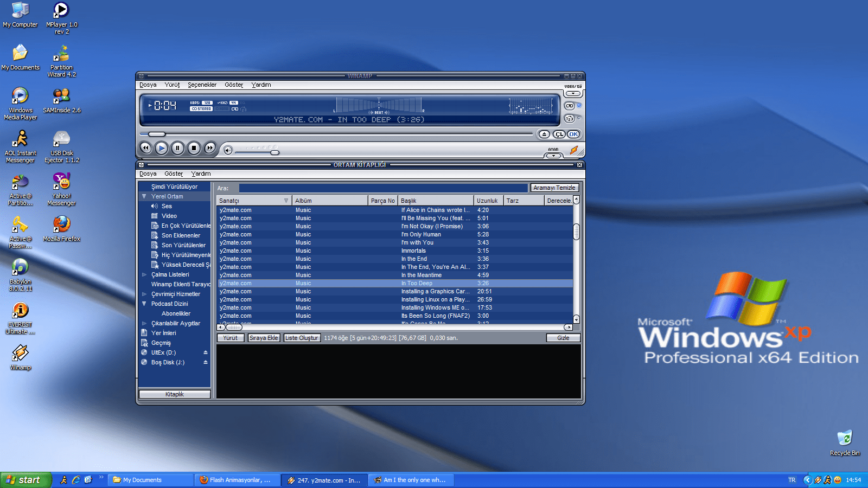Expand the Çevrimiçi Hizmetler tree node

coord(144,294)
